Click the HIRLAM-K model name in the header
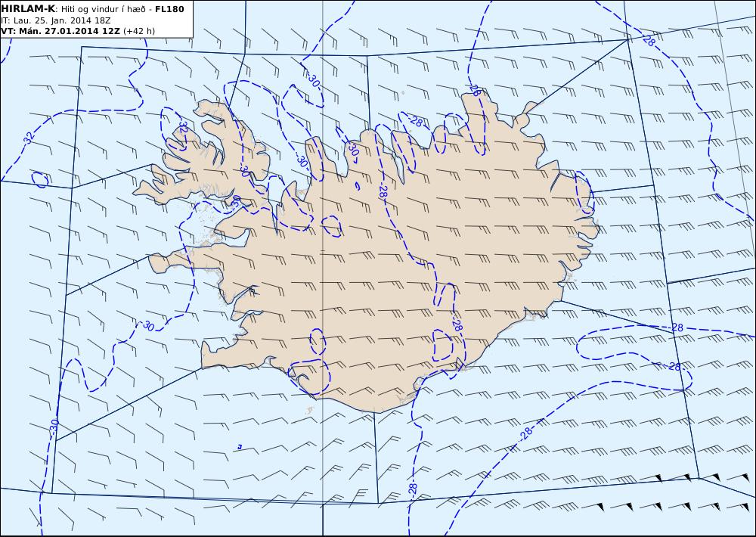The height and width of the screenshot is (537, 756). (x=28, y=9)
